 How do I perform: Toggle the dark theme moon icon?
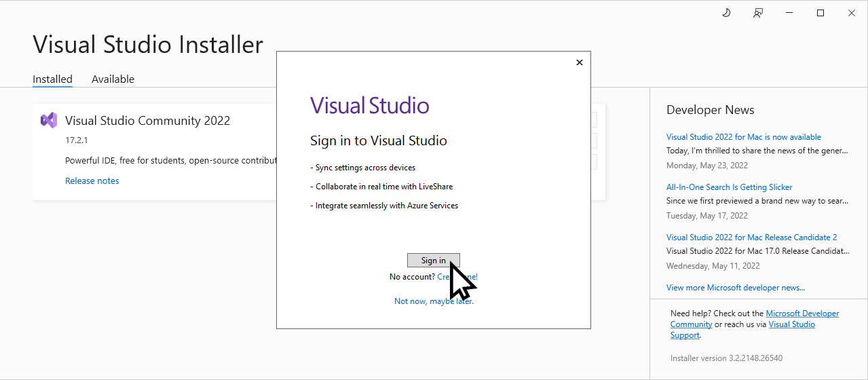pyautogui.click(x=725, y=13)
